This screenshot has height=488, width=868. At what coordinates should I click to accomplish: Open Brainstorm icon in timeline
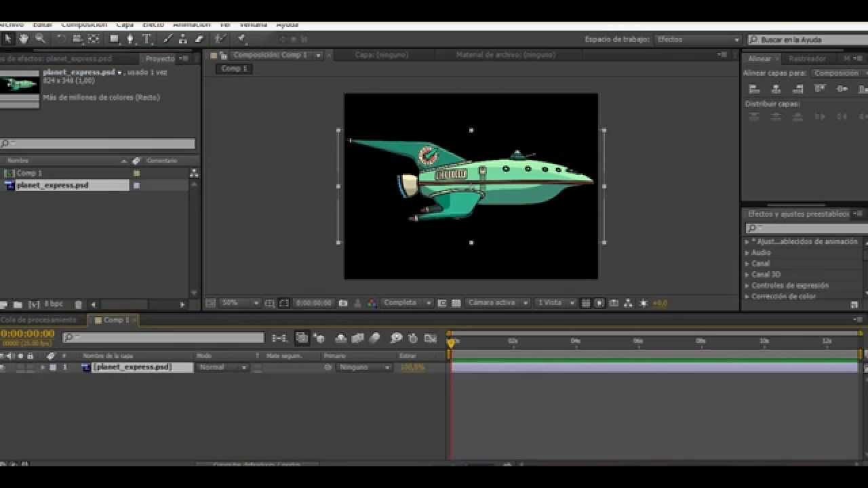[x=396, y=338]
